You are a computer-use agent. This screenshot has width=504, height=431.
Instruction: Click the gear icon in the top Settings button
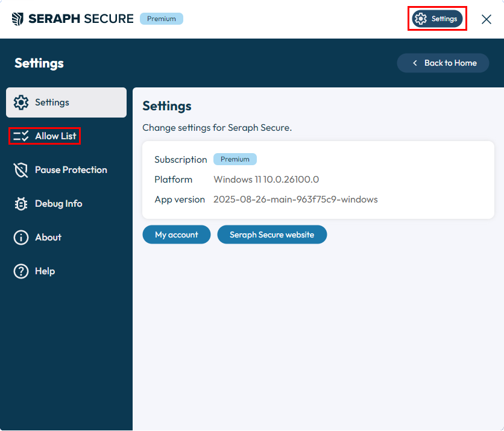pos(421,19)
